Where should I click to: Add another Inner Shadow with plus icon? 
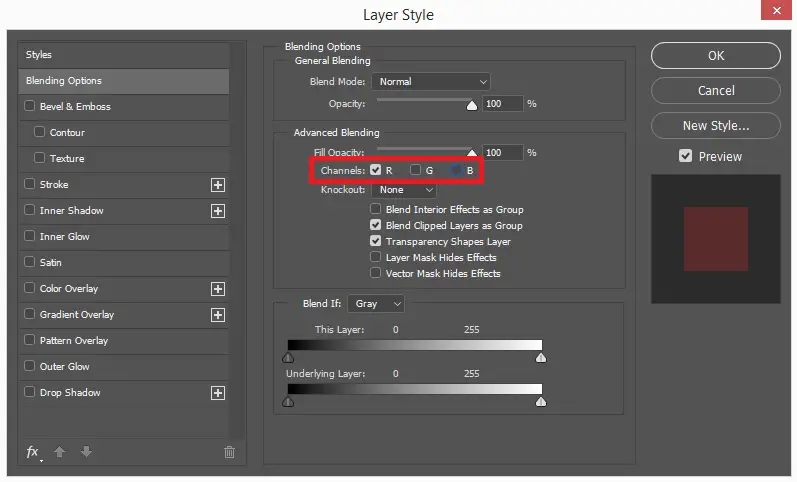(218, 211)
